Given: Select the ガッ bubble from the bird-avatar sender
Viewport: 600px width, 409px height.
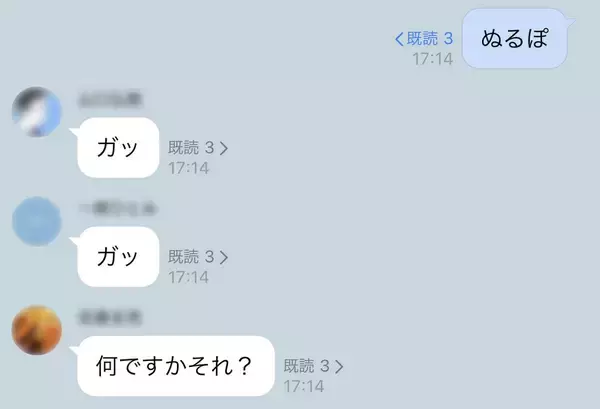Looking at the screenshot, I should coord(118,148).
